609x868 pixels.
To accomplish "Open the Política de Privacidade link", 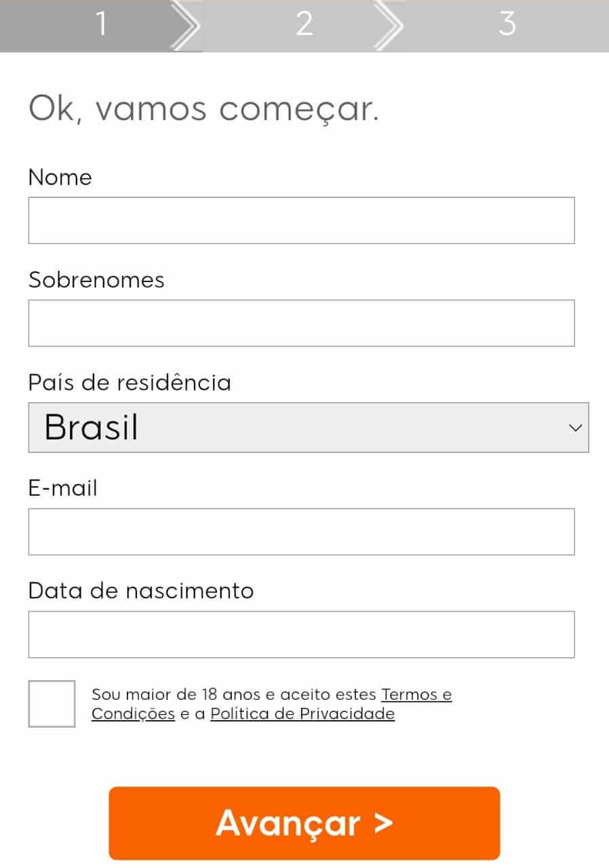I will (x=302, y=713).
